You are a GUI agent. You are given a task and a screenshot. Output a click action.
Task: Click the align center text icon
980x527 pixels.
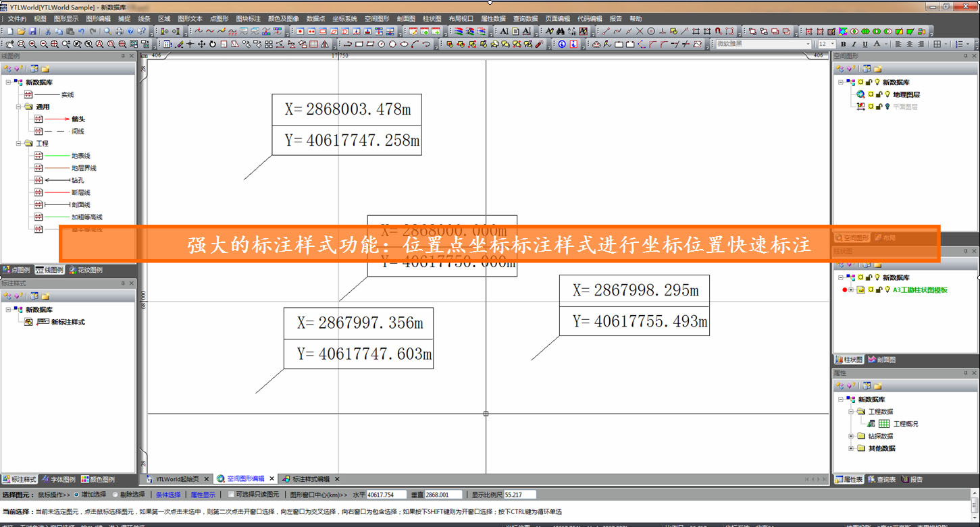910,44
